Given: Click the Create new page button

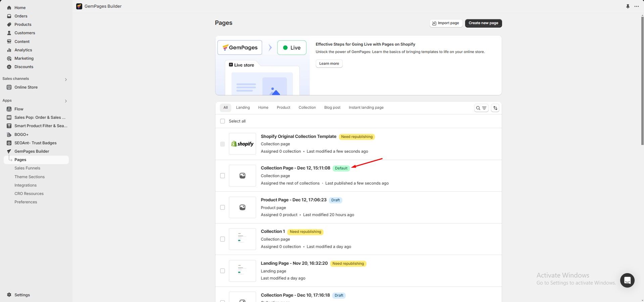Looking at the screenshot, I should point(483,23).
